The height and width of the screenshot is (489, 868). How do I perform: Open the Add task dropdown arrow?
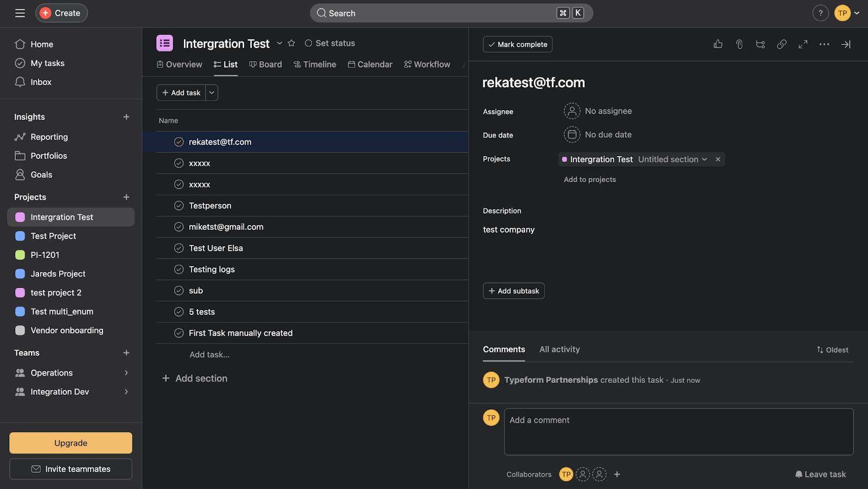212,93
